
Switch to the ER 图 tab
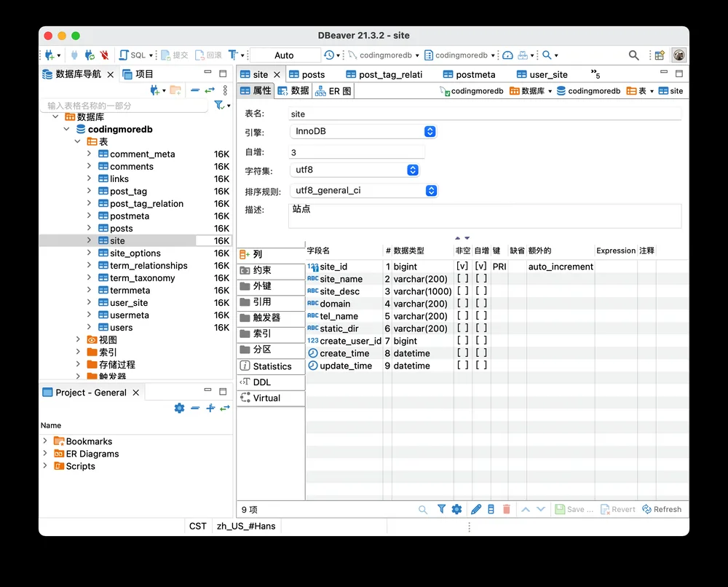point(334,91)
